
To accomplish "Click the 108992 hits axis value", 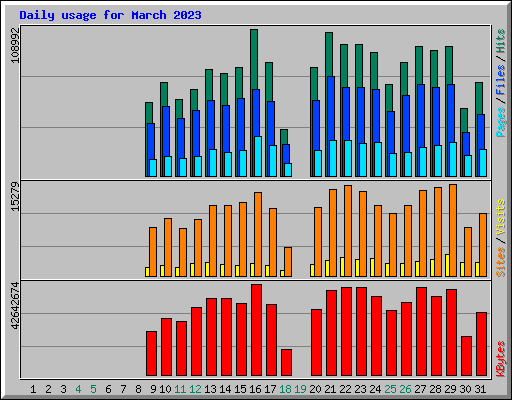I will click(15, 46).
